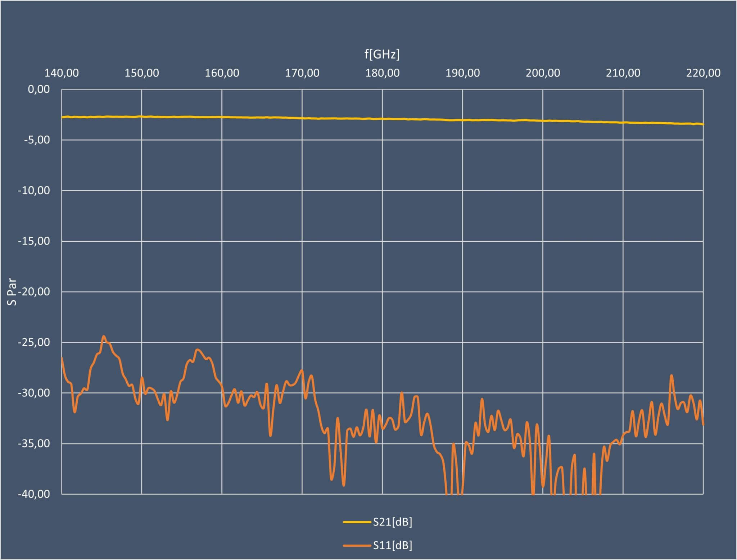Screen dimensions: 737x560
Task: Click the -5,00 vertical axis label
Action: [x=37, y=140]
